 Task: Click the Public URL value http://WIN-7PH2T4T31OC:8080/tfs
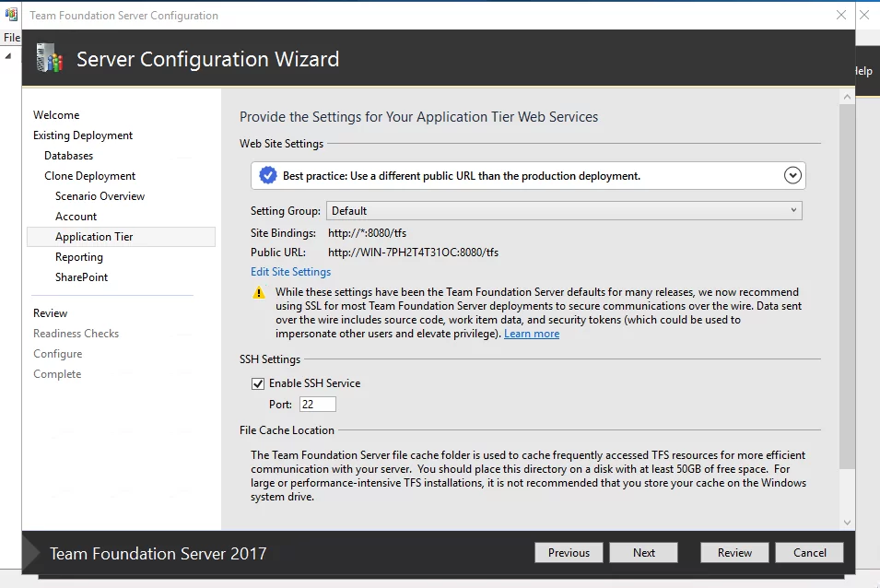(x=413, y=253)
